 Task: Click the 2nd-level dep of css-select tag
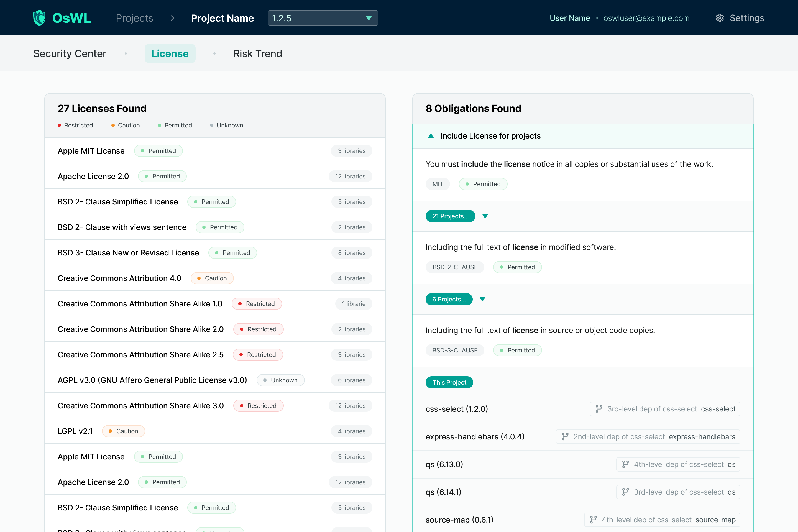pos(648,437)
